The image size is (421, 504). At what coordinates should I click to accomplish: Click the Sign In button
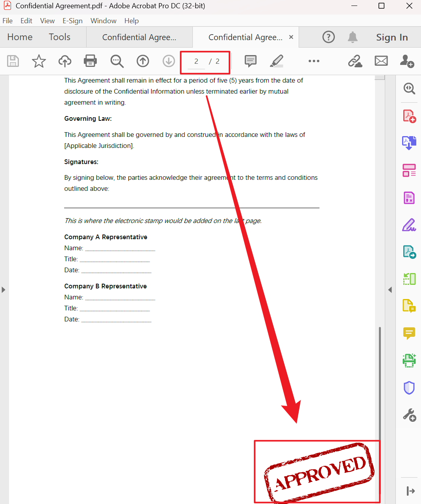point(391,37)
